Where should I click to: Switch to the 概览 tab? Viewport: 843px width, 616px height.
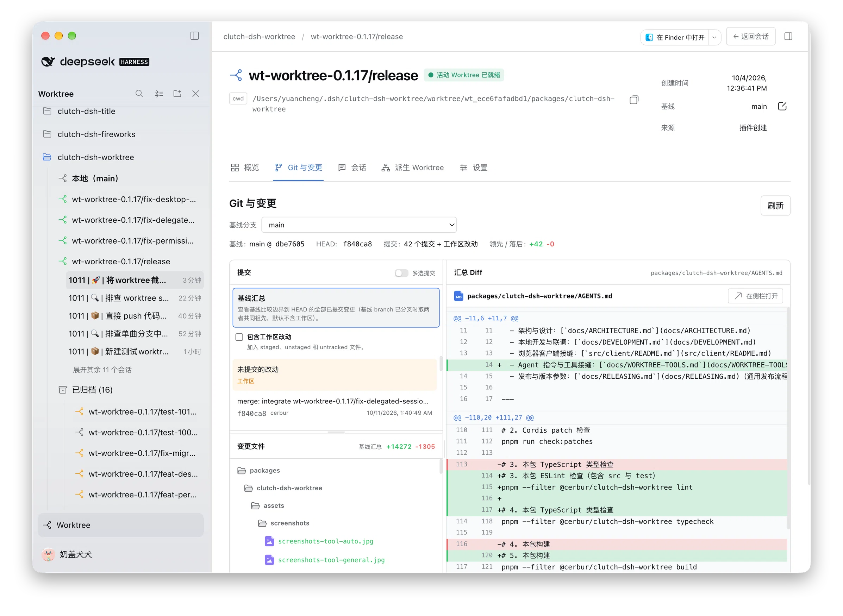(x=245, y=168)
